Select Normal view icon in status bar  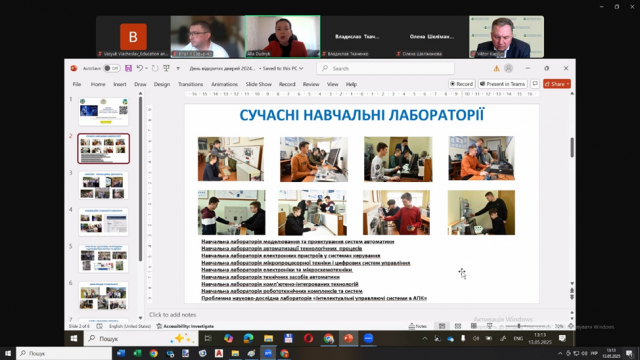(x=442, y=326)
